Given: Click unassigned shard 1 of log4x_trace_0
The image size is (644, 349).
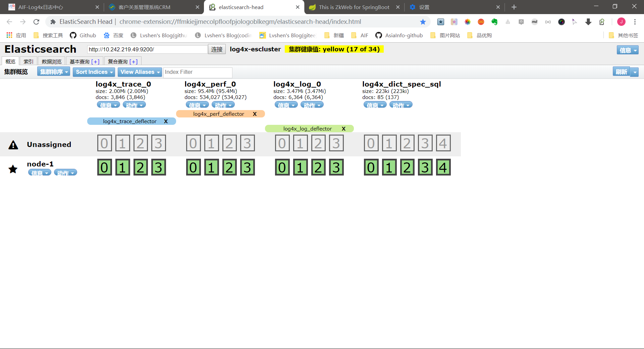Looking at the screenshot, I should pyautogui.click(x=122, y=143).
